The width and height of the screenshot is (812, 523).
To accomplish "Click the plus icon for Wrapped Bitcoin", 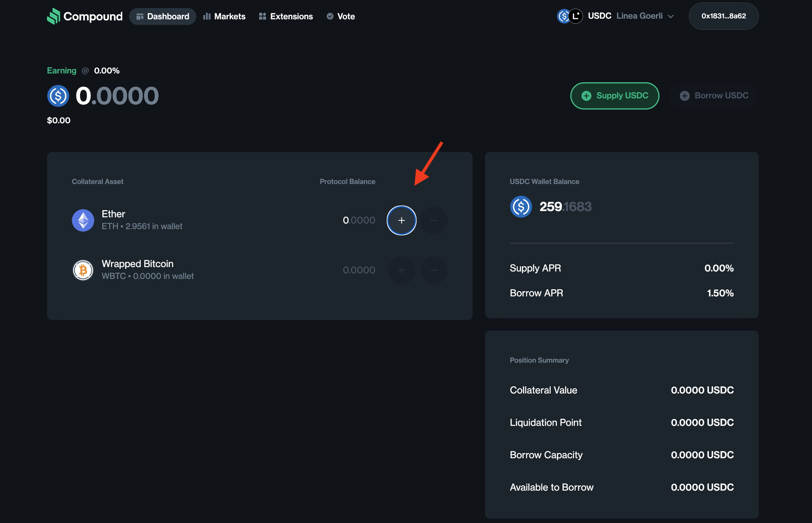I will [401, 270].
